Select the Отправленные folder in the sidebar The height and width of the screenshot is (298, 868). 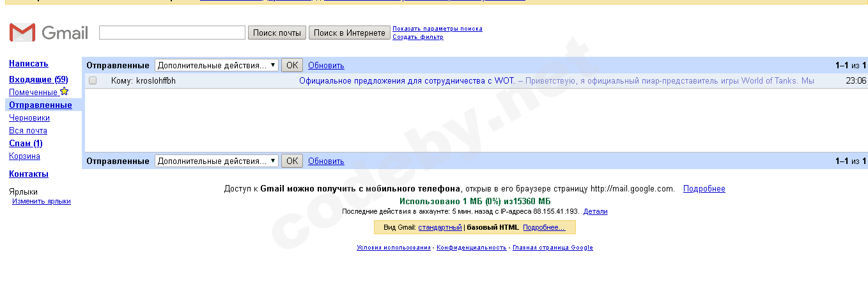coord(40,105)
